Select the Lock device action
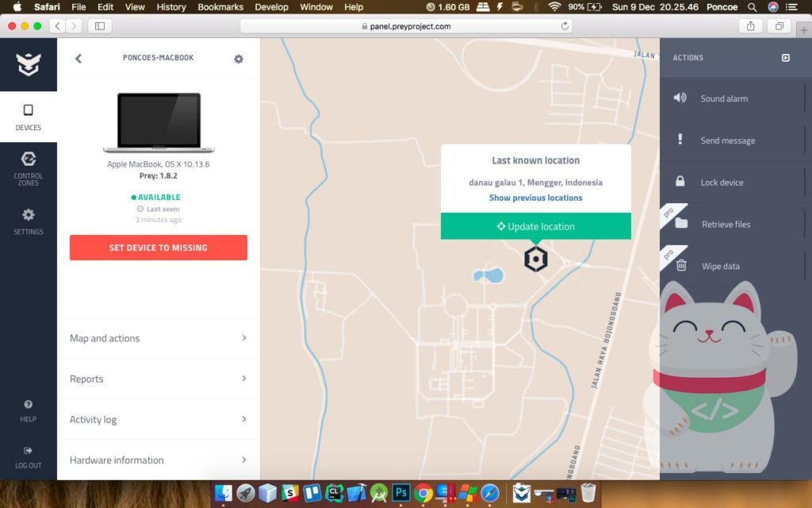The height and width of the screenshot is (508, 812). [732, 183]
